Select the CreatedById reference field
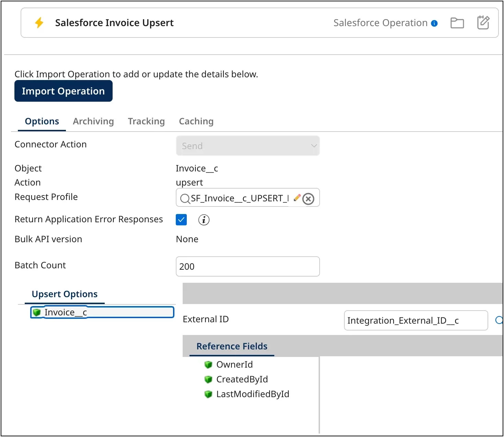This screenshot has width=504, height=437. (x=242, y=379)
